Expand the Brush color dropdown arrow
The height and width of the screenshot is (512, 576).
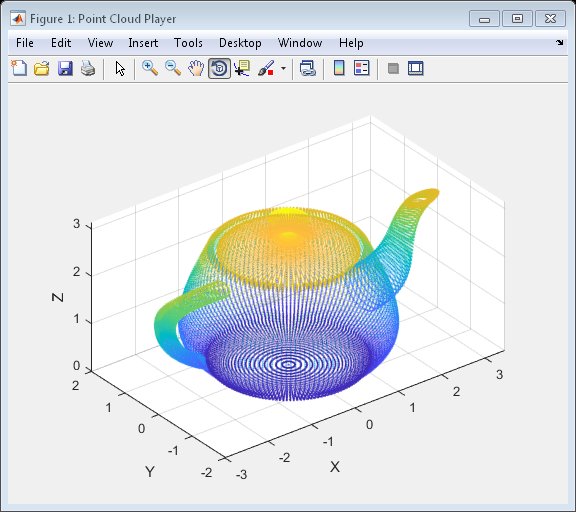283,68
